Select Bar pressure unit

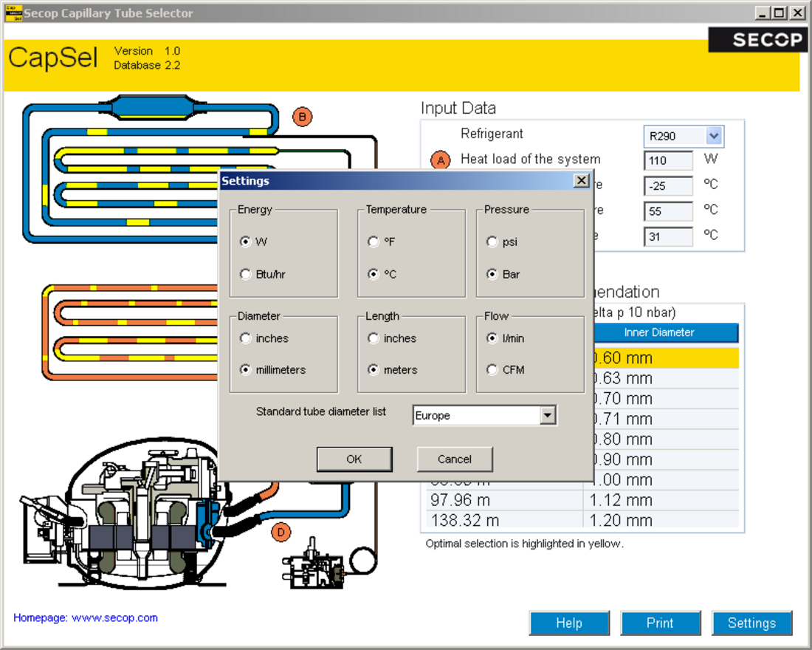click(x=492, y=274)
